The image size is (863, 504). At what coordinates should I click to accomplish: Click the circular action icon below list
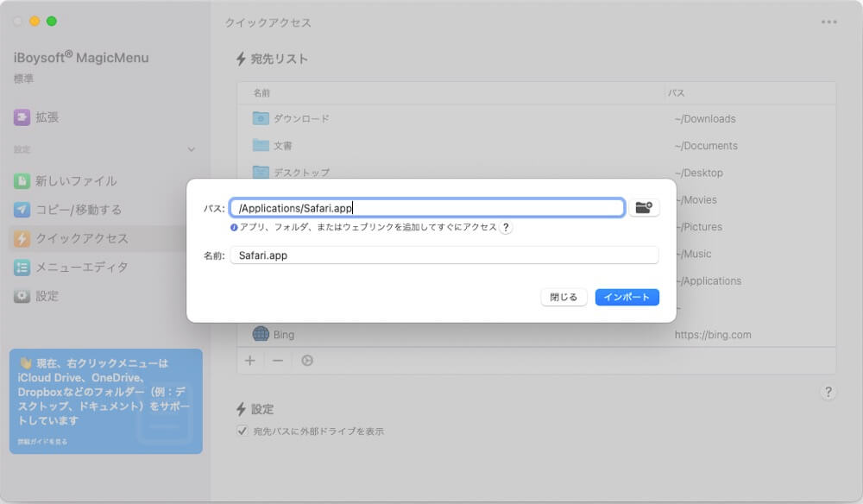pyautogui.click(x=306, y=361)
